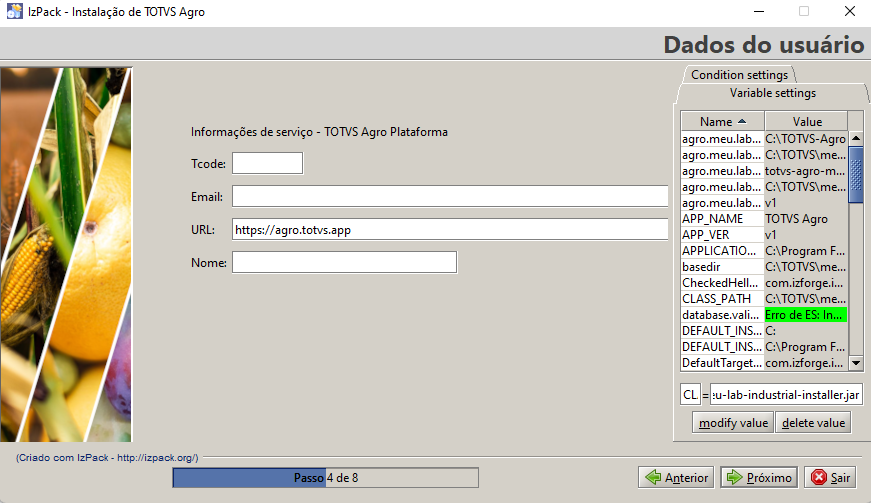Click the DEFAULT_INS... row with value C:

click(764, 331)
